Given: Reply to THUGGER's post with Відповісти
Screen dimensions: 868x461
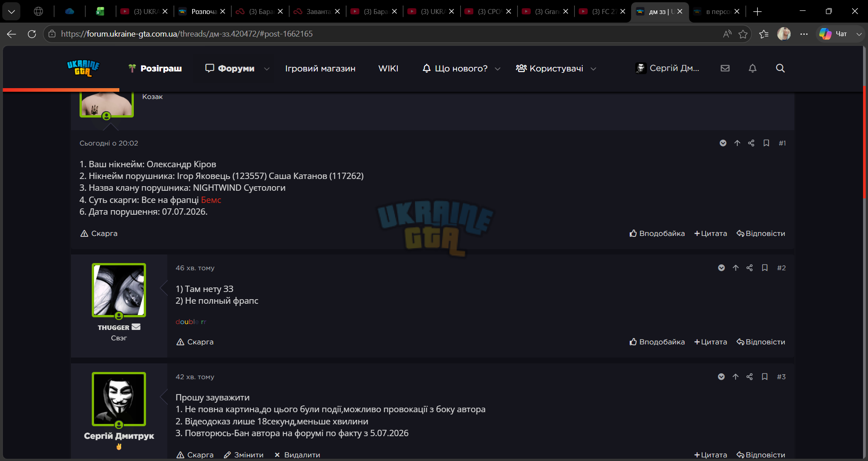Looking at the screenshot, I should tap(761, 342).
